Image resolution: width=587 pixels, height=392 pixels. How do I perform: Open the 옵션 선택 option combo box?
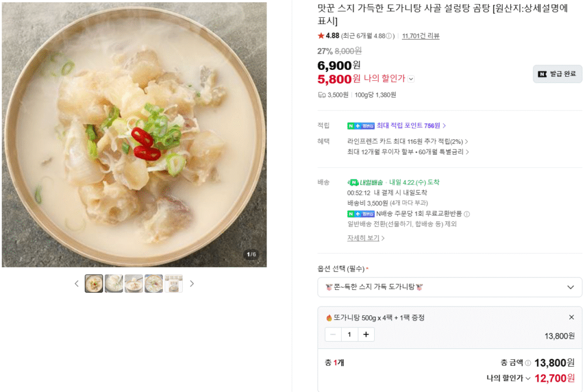[x=450, y=287]
